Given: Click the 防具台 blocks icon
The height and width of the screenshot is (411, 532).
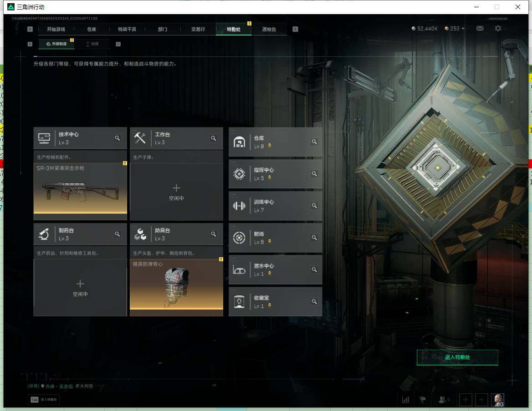Looking at the screenshot, I should pyautogui.click(x=140, y=234).
